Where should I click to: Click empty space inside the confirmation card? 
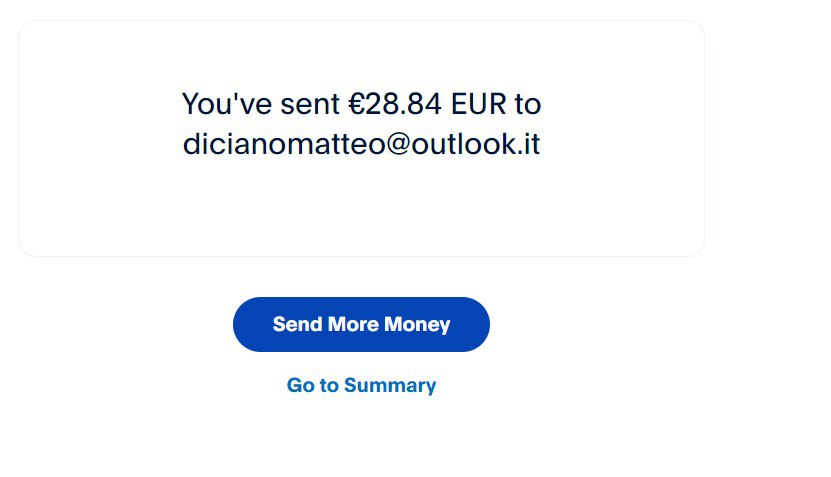pos(361,212)
